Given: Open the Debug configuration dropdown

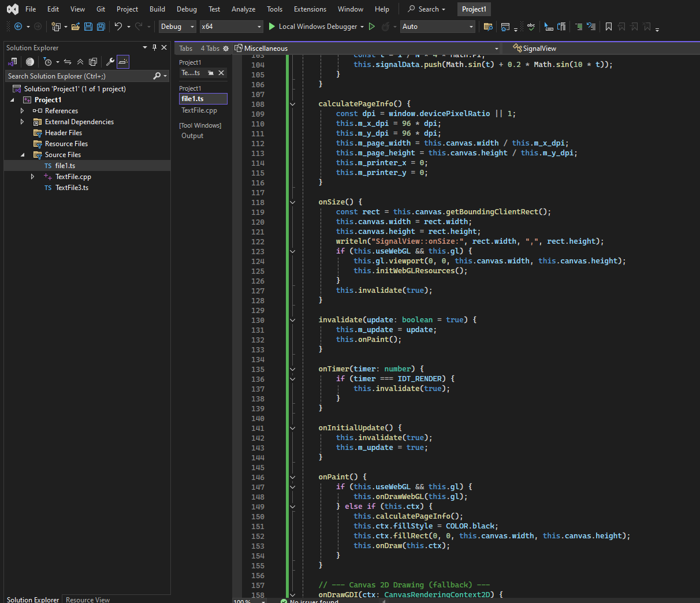Looking at the screenshot, I should click(178, 27).
